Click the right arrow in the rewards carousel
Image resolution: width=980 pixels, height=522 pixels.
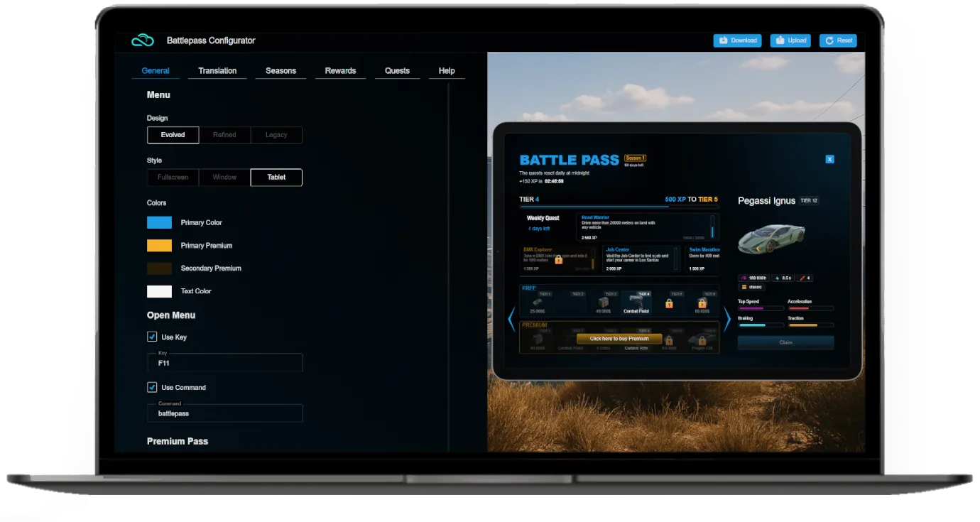pyautogui.click(x=727, y=319)
